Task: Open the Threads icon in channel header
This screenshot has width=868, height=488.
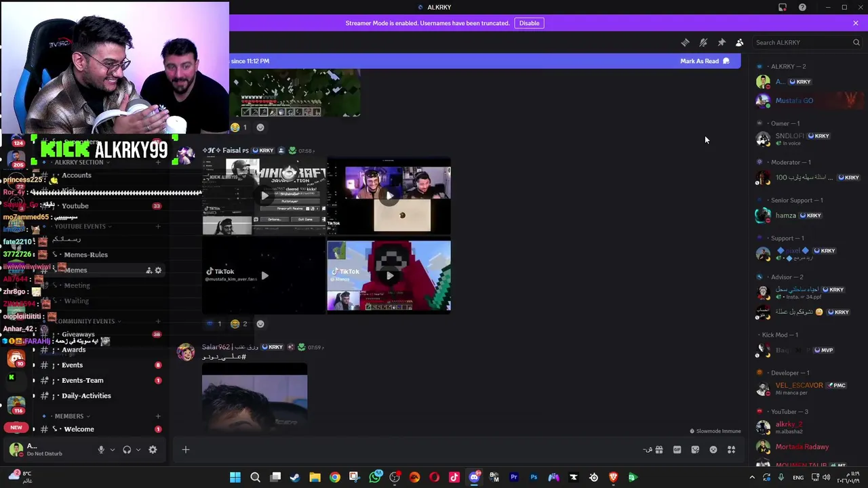Action: [685, 43]
